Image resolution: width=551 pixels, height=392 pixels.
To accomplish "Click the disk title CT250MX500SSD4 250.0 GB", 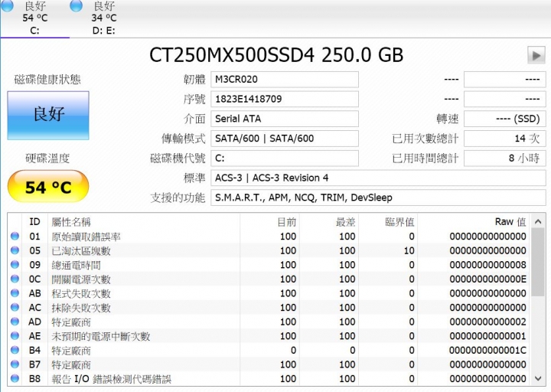I will pos(276,55).
